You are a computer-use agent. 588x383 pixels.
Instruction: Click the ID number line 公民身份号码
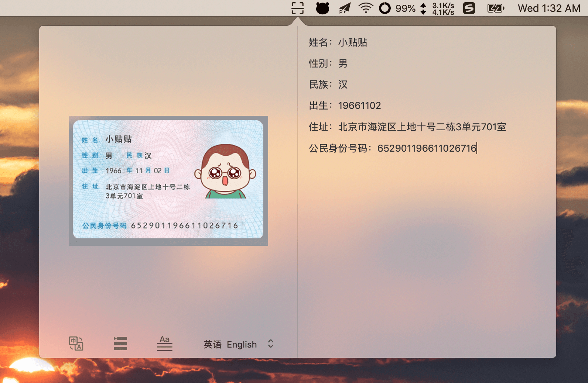point(393,148)
